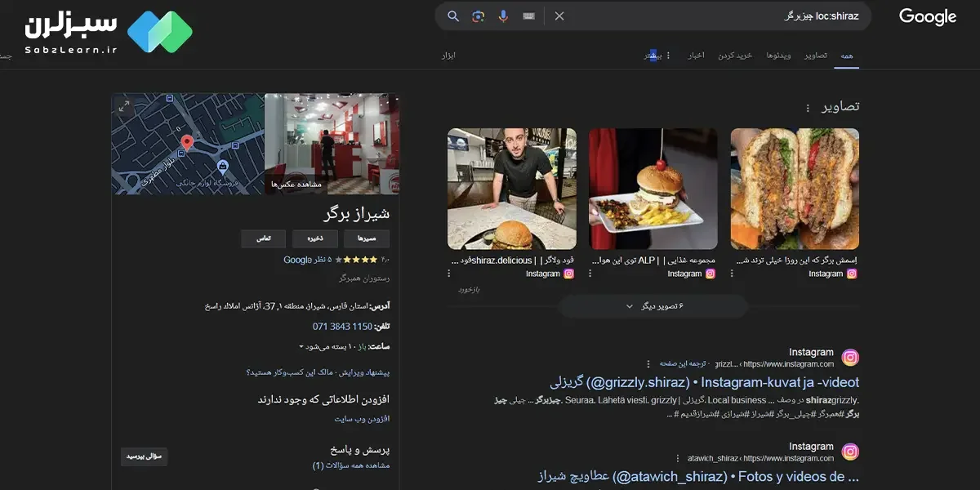The height and width of the screenshot is (490, 980).
Task: Clear the search query with the X icon
Action: point(559,15)
